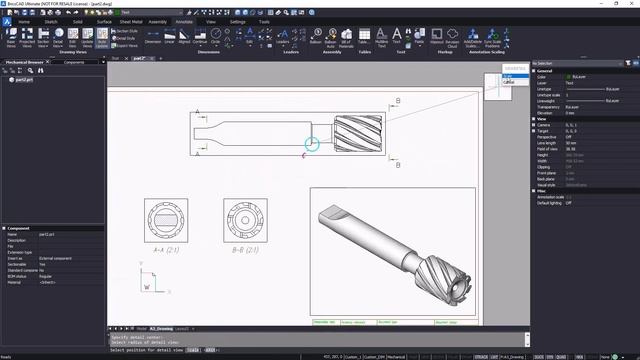Click the Export Views button

[124, 46]
